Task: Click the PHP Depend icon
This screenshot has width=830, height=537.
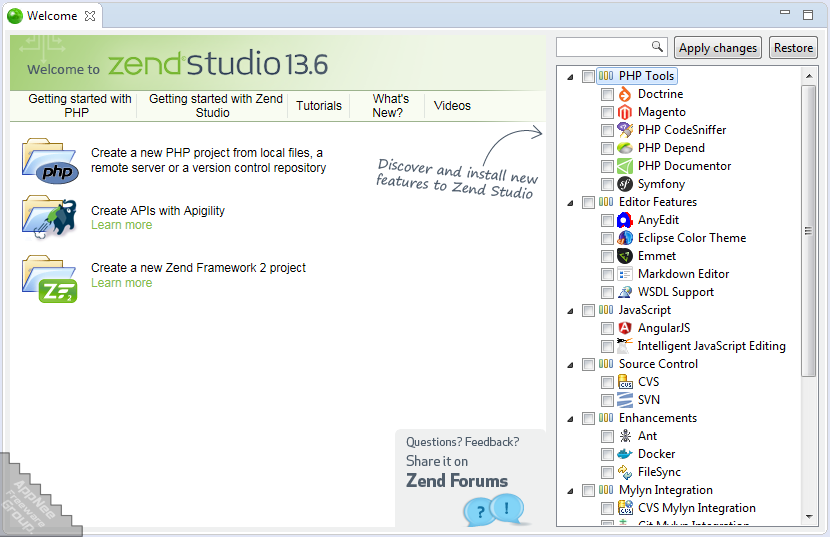Action: tap(625, 148)
